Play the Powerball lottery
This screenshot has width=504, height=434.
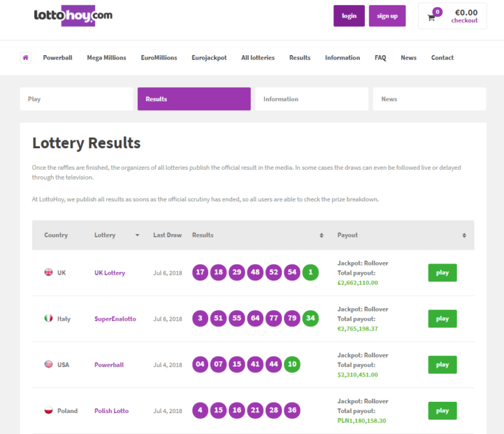coord(442,365)
